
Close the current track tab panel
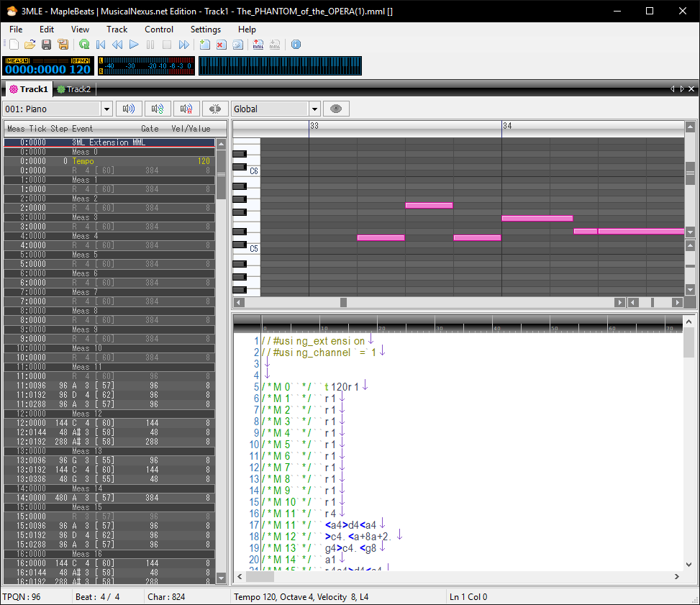(x=691, y=89)
